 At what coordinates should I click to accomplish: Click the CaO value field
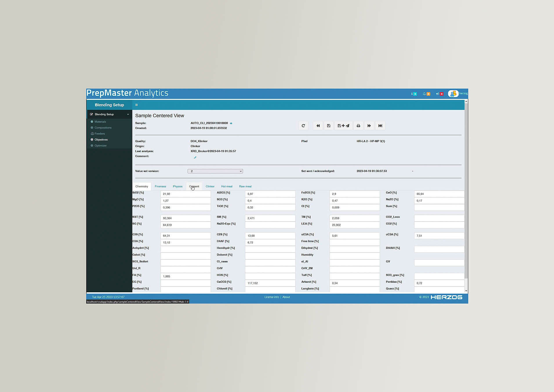click(439, 194)
